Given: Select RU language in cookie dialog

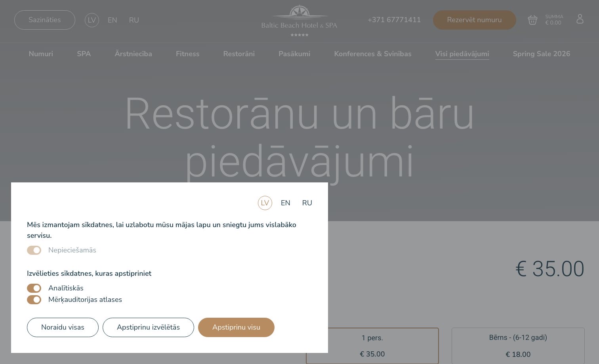Looking at the screenshot, I should click(307, 203).
